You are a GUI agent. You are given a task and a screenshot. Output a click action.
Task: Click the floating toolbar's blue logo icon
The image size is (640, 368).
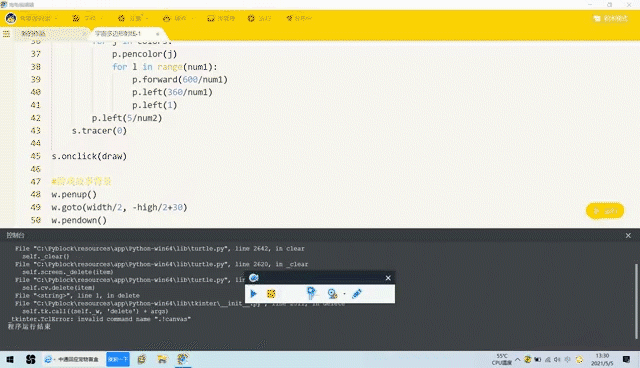point(253,278)
